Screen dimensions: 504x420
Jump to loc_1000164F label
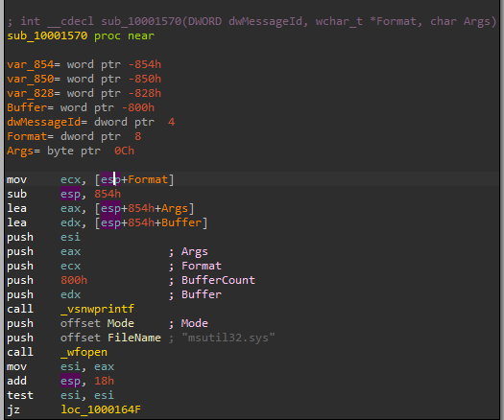coord(101,409)
